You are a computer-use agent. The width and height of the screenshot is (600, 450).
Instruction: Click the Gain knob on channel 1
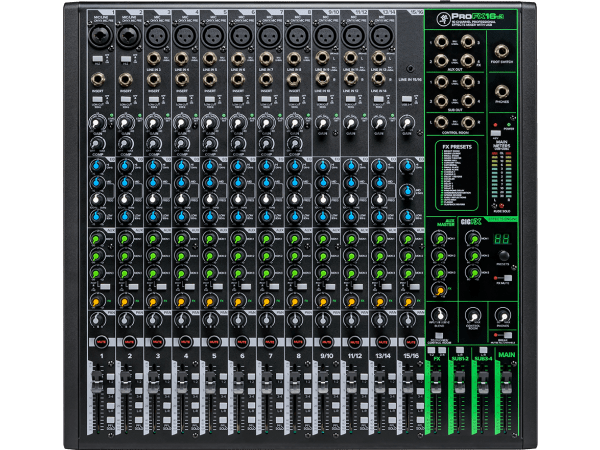click(x=96, y=123)
